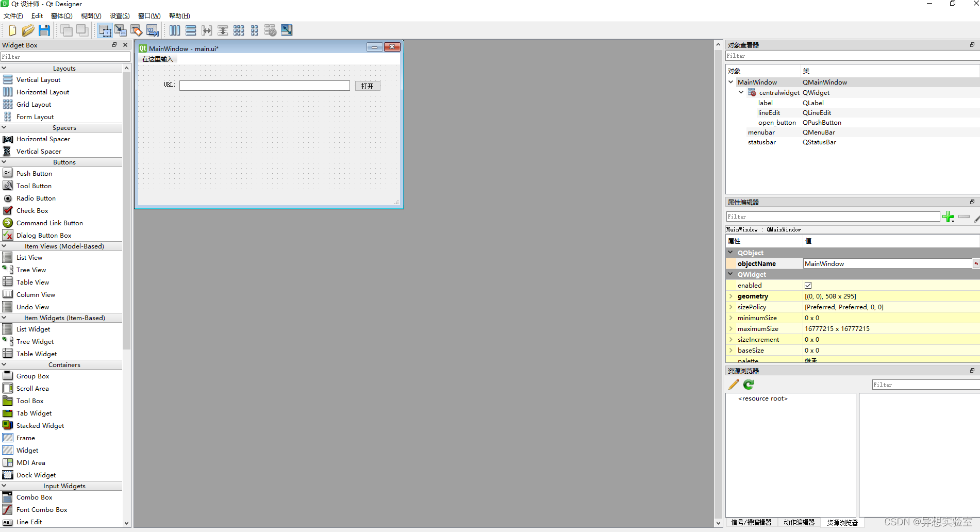Click the Lay Out Horizontally icon
This screenshot has width=980, height=532.
[175, 30]
